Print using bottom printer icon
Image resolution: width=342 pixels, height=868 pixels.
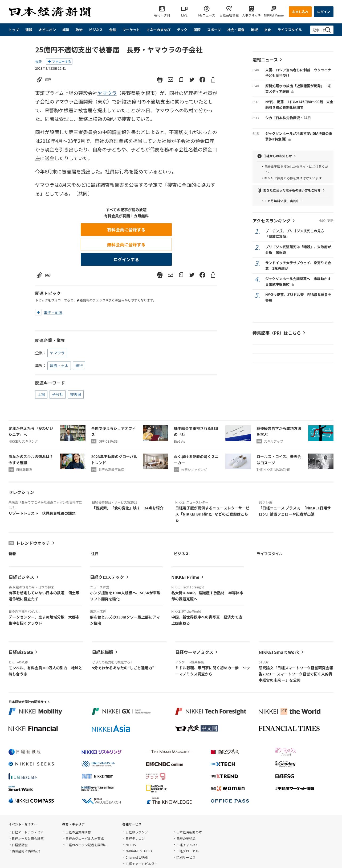click(160, 275)
